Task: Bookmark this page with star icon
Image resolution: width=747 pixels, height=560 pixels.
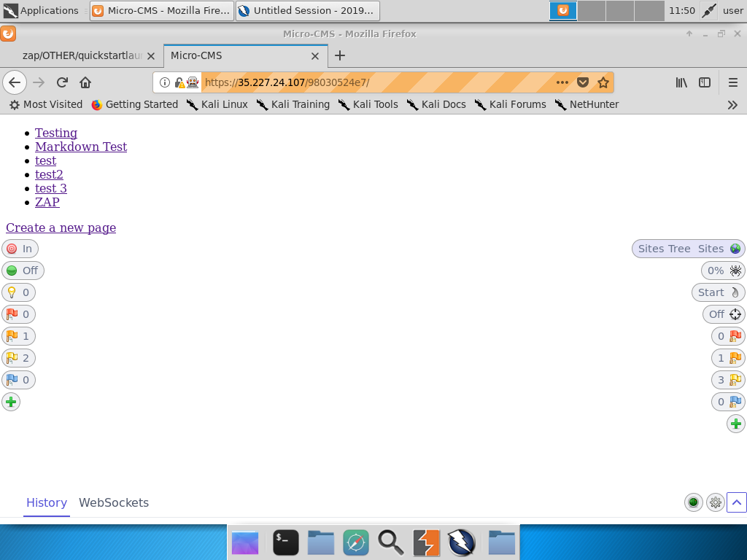Action: [x=603, y=82]
